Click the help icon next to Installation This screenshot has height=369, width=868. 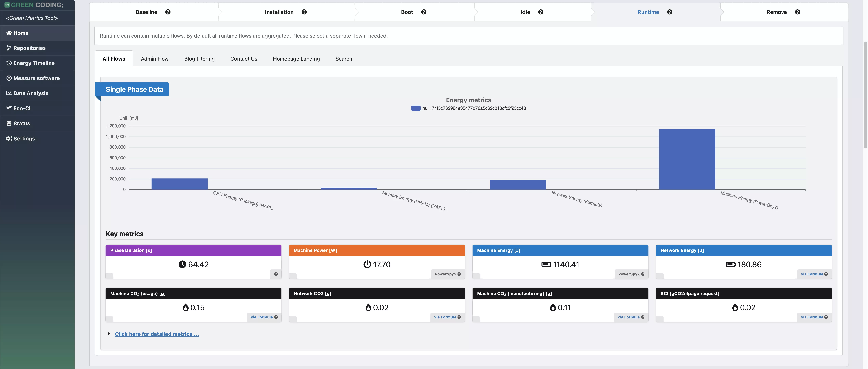click(x=304, y=12)
